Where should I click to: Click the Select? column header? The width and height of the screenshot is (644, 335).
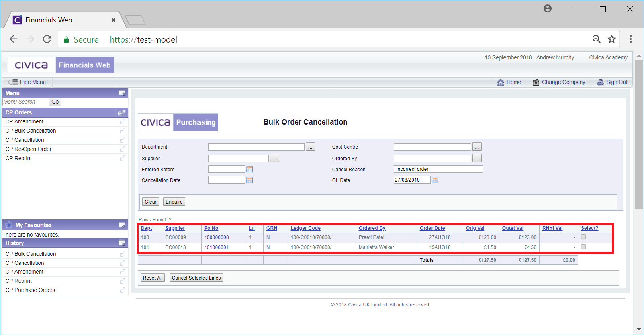click(589, 228)
